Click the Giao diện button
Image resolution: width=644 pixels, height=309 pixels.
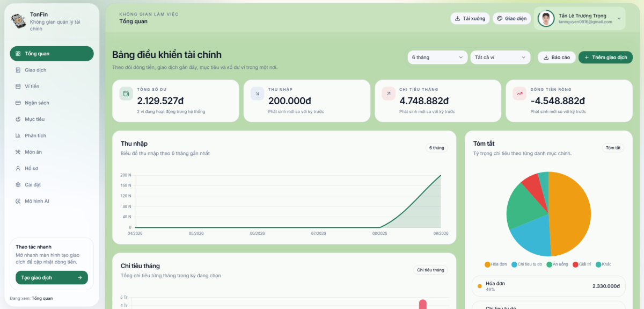pyautogui.click(x=512, y=18)
